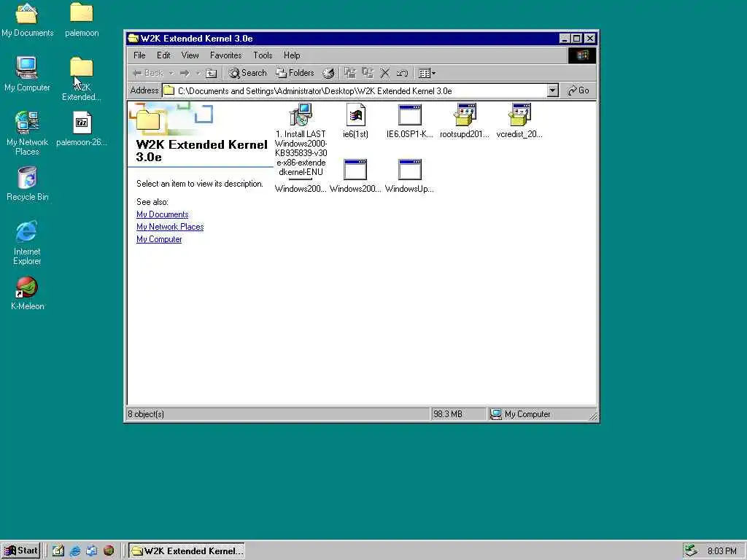Viewport: 747px width, 560px height.
Task: Select the K-Meleon desktop shortcut
Action: (27, 293)
